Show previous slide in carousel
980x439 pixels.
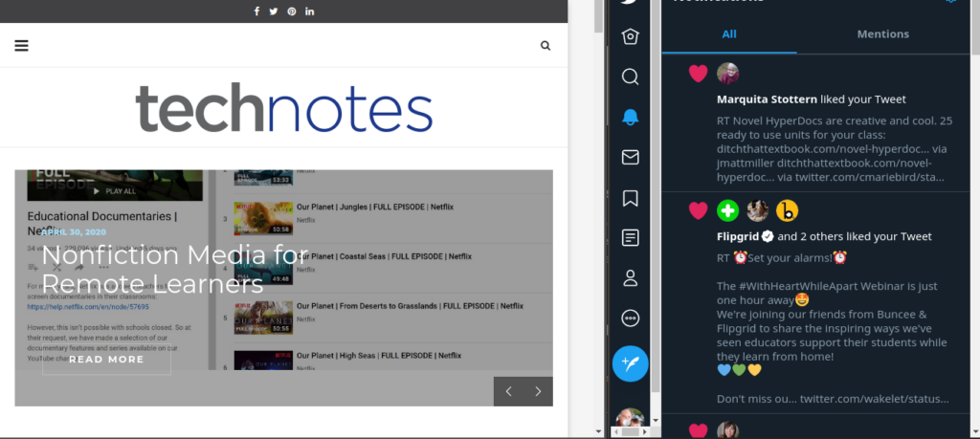coord(509,391)
